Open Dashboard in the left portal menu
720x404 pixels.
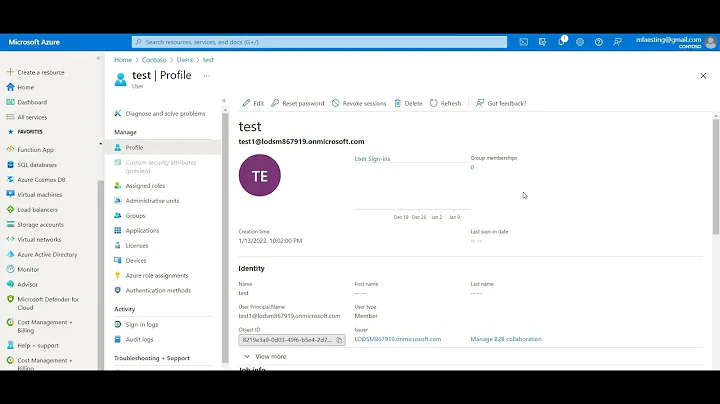pyautogui.click(x=32, y=102)
